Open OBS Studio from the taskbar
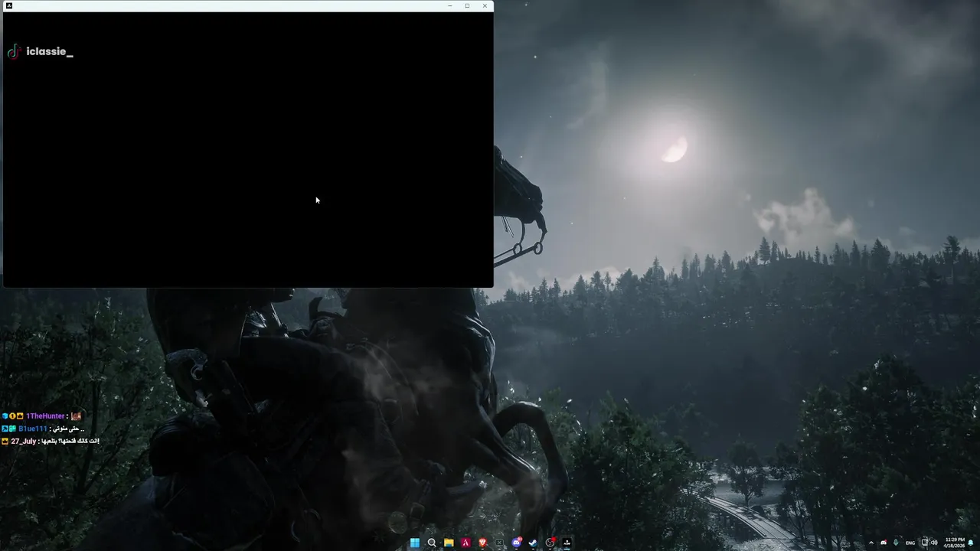This screenshot has height=551, width=980. pyautogui.click(x=550, y=543)
